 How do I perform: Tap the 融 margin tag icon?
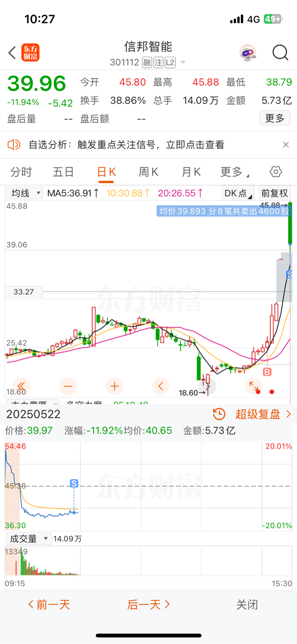[147, 62]
